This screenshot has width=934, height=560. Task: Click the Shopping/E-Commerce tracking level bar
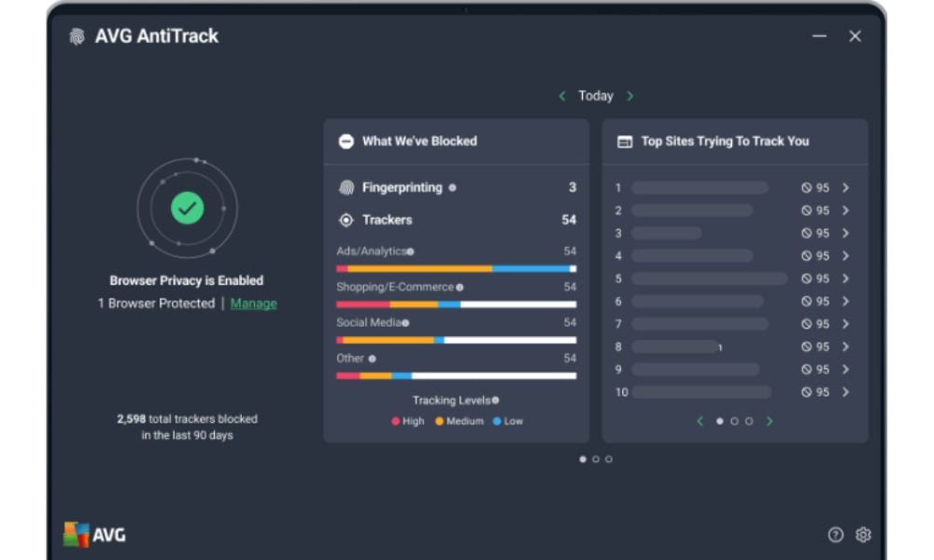(457, 304)
